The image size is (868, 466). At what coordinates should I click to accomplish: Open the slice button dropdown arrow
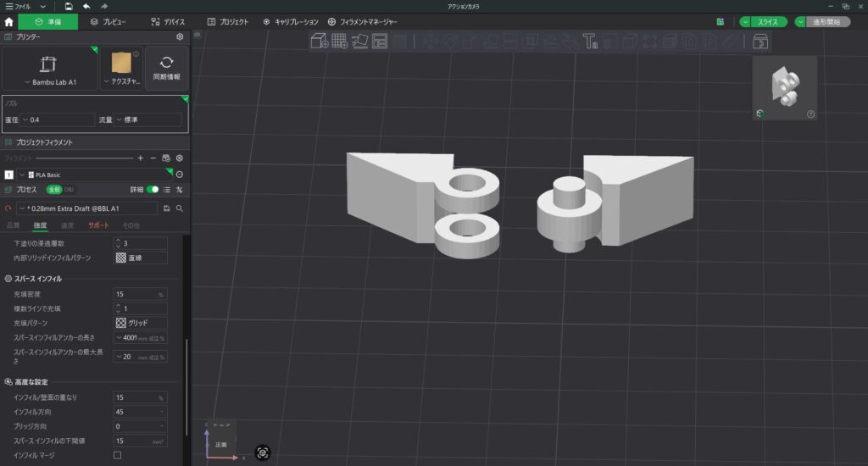point(745,22)
